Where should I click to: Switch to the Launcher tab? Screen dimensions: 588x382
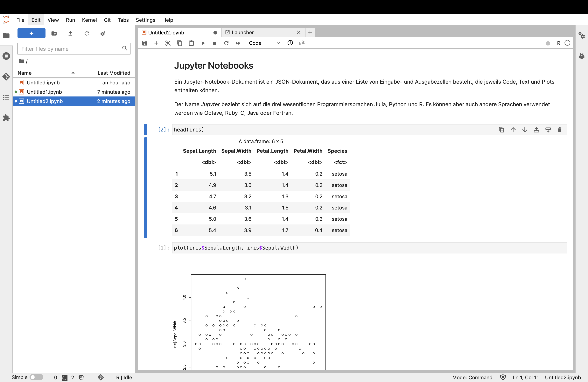[243, 32]
